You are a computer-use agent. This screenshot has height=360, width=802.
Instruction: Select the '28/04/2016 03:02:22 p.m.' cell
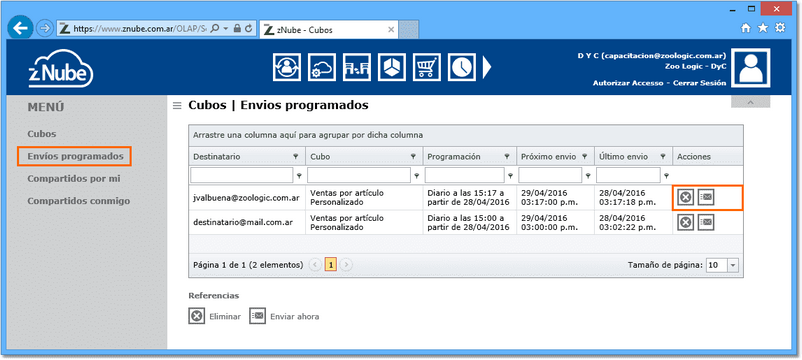tap(633, 222)
